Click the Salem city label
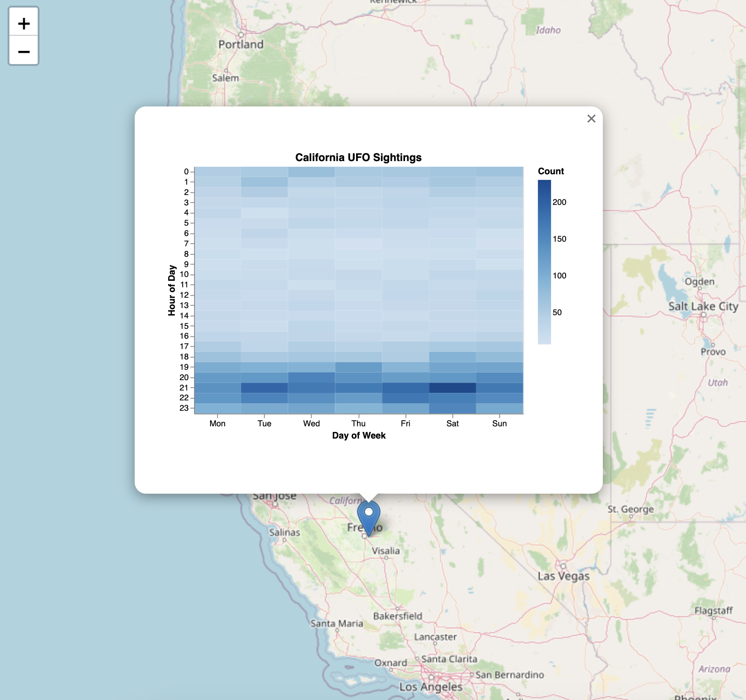 point(225,78)
